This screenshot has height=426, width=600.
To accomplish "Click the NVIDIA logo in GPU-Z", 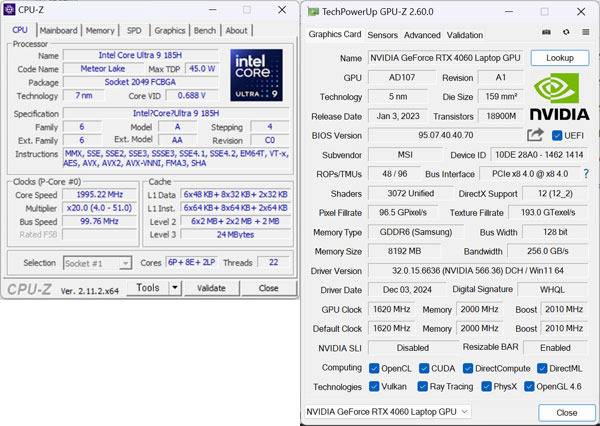I will tap(559, 96).
